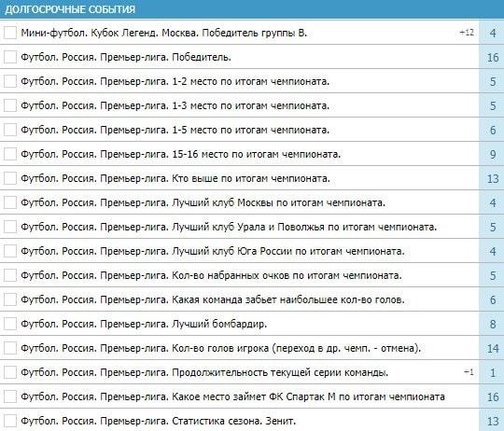The height and width of the screenshot is (431, 504).
Task: Check the Премьер-лига Победитель checkbox
Action: coord(10,57)
